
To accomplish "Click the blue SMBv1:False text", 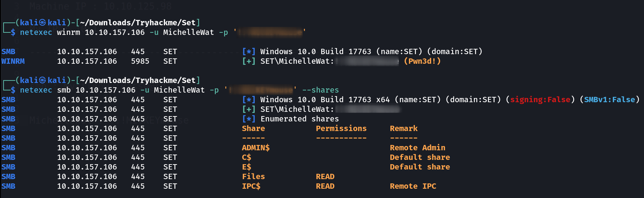I will pos(609,100).
